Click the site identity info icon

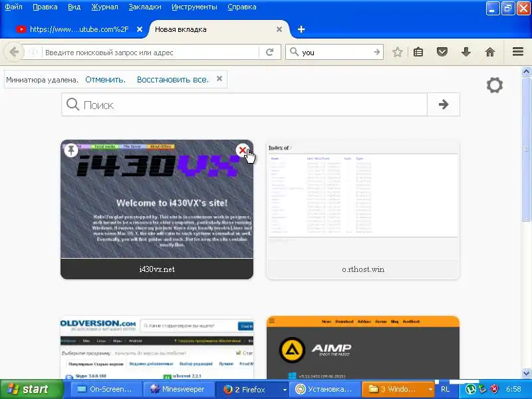pyautogui.click(x=33, y=53)
